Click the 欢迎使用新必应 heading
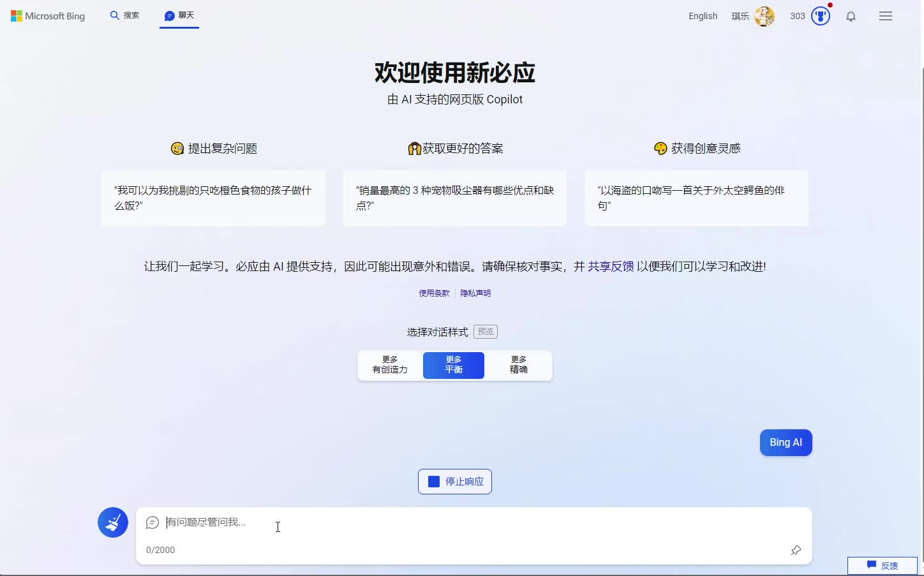This screenshot has width=924, height=576. click(455, 73)
